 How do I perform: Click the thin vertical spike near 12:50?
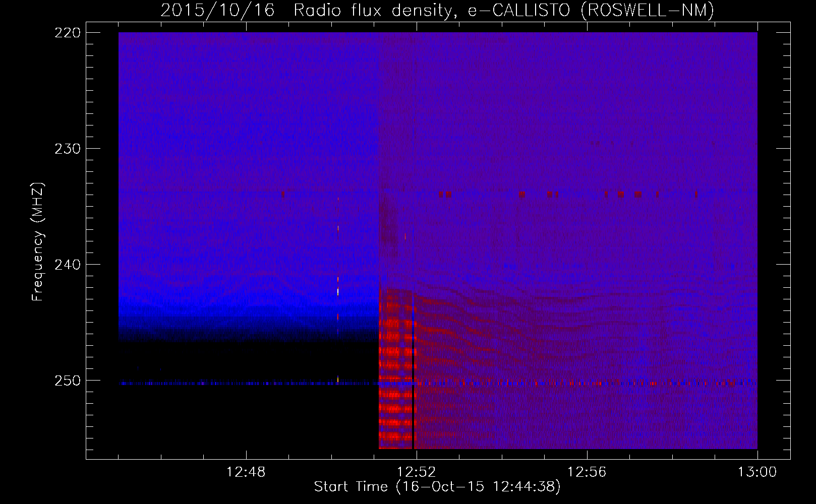(338, 290)
